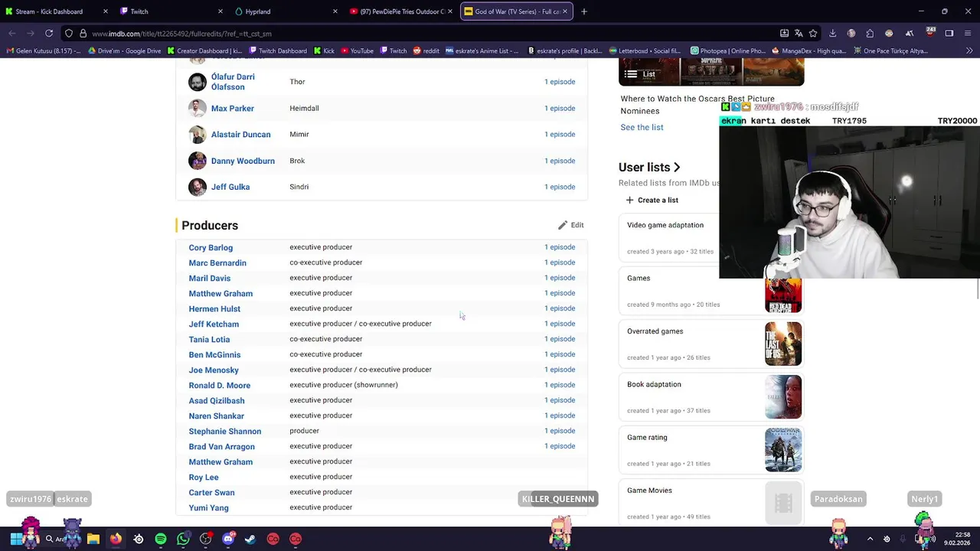The width and height of the screenshot is (980, 551).
Task: Open Overrated games list card
Action: click(710, 344)
